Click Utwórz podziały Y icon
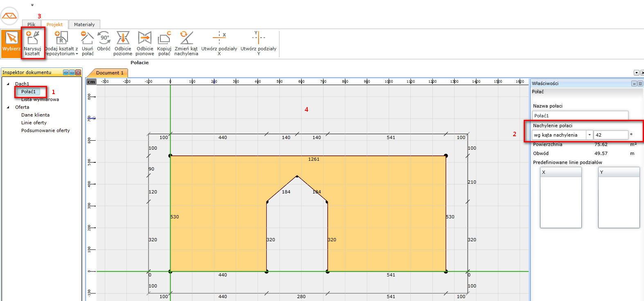 point(258,43)
